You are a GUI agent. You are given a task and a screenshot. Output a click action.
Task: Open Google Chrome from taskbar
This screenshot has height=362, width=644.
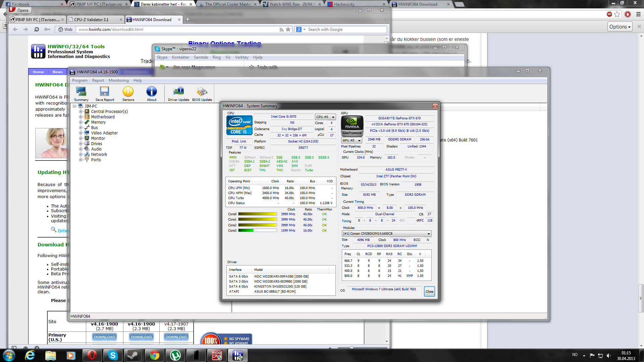pos(154,355)
